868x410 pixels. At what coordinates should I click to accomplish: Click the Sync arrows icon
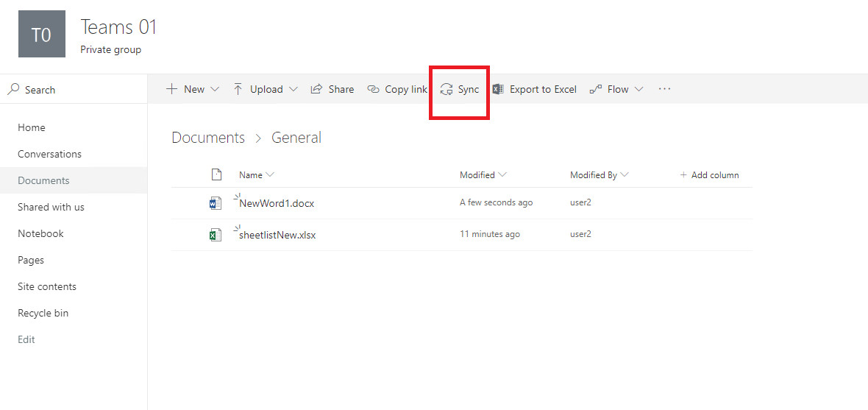coord(447,89)
